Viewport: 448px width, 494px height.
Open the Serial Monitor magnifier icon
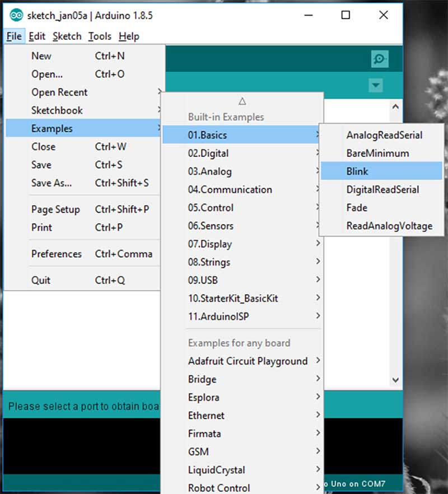coord(379,59)
